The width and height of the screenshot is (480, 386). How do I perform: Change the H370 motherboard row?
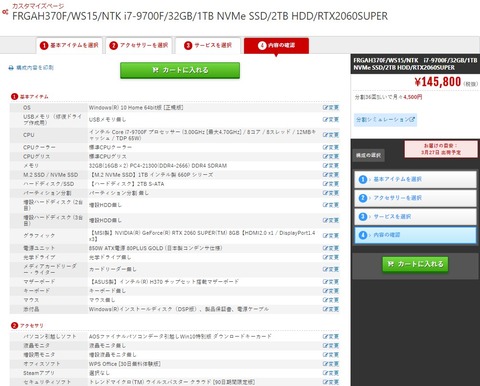[331, 282]
